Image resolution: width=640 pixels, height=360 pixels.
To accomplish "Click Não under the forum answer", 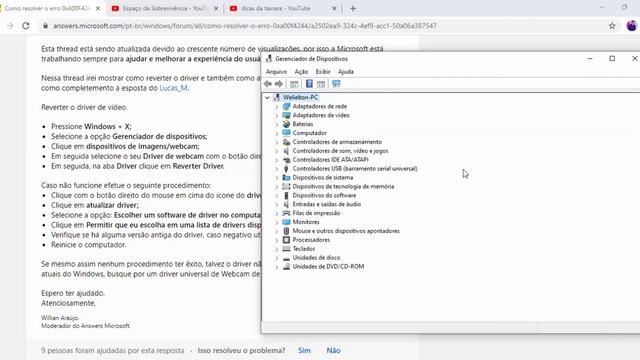I will tap(333, 351).
